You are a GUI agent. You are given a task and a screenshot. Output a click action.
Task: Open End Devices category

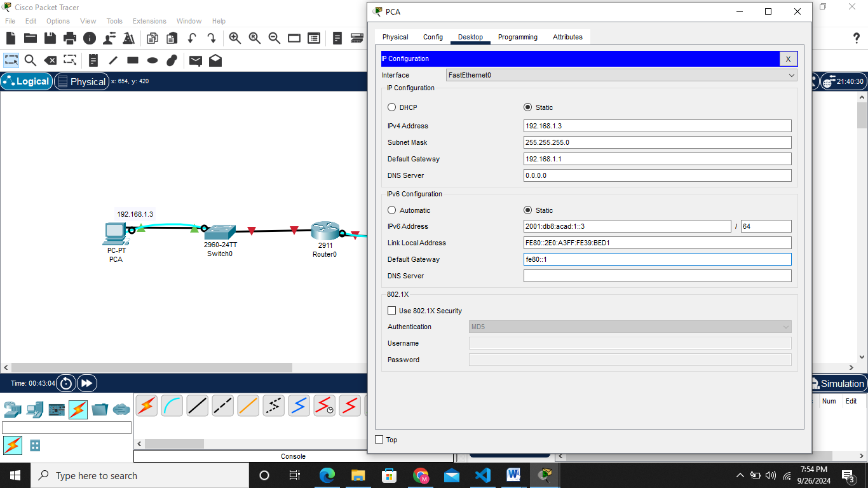tap(35, 410)
